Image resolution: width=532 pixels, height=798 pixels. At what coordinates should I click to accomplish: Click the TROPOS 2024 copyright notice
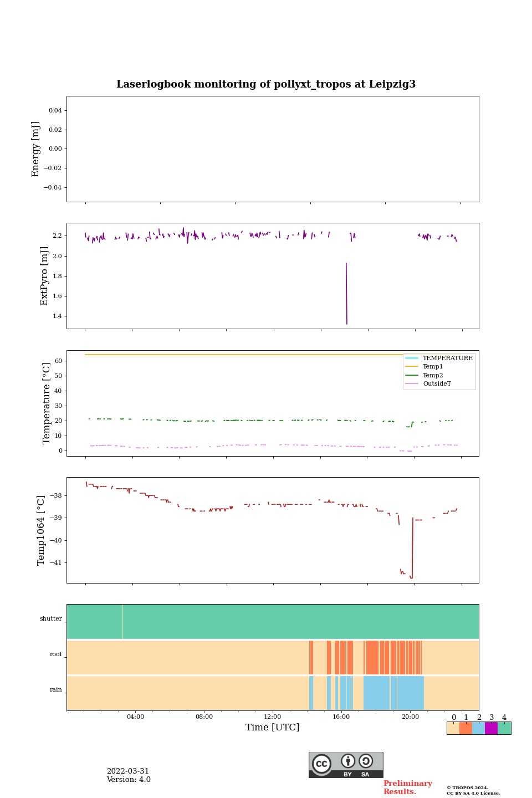click(x=473, y=790)
